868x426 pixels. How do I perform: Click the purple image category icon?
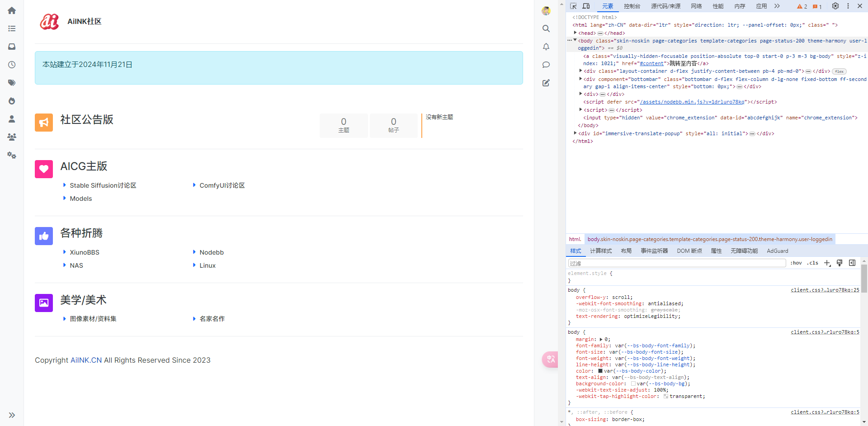coord(44,303)
